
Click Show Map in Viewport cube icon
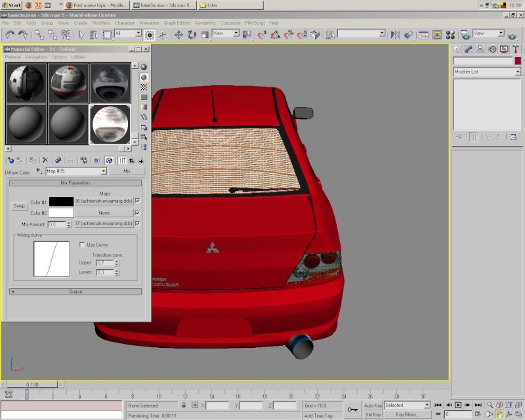(109, 160)
